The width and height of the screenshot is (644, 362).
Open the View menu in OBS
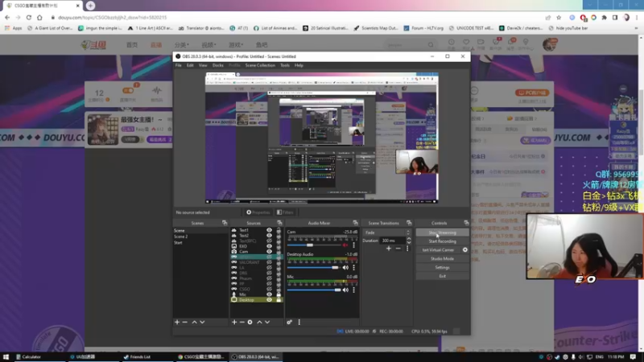pos(203,65)
